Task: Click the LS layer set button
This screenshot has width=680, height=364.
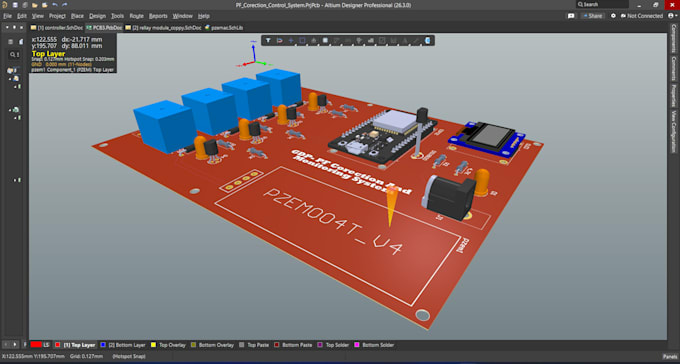Action: click(x=40, y=345)
